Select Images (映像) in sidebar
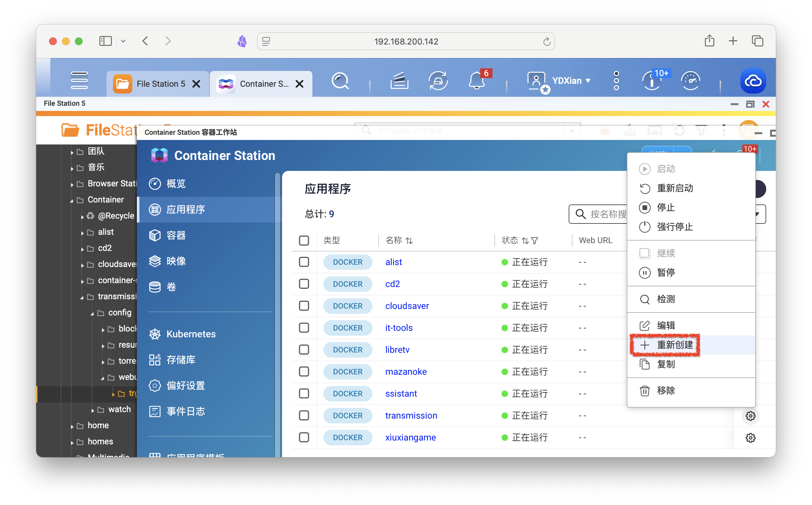Screen dimensions: 812x505 (209, 261)
